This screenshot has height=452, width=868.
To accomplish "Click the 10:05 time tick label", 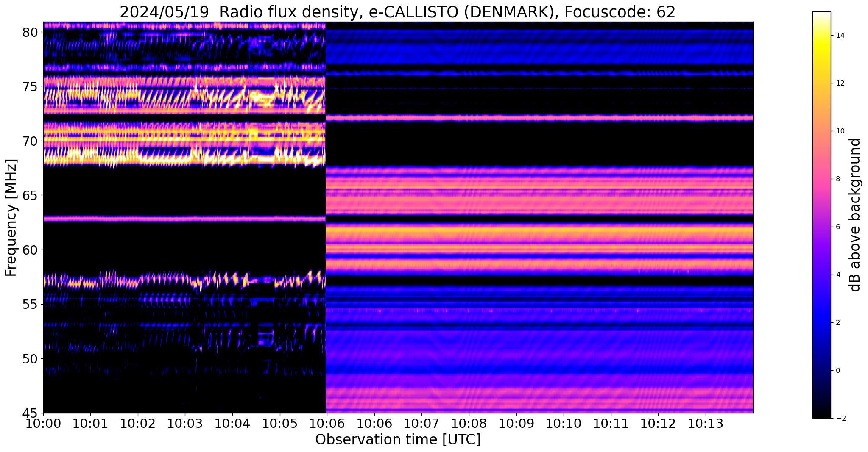I will tap(280, 424).
